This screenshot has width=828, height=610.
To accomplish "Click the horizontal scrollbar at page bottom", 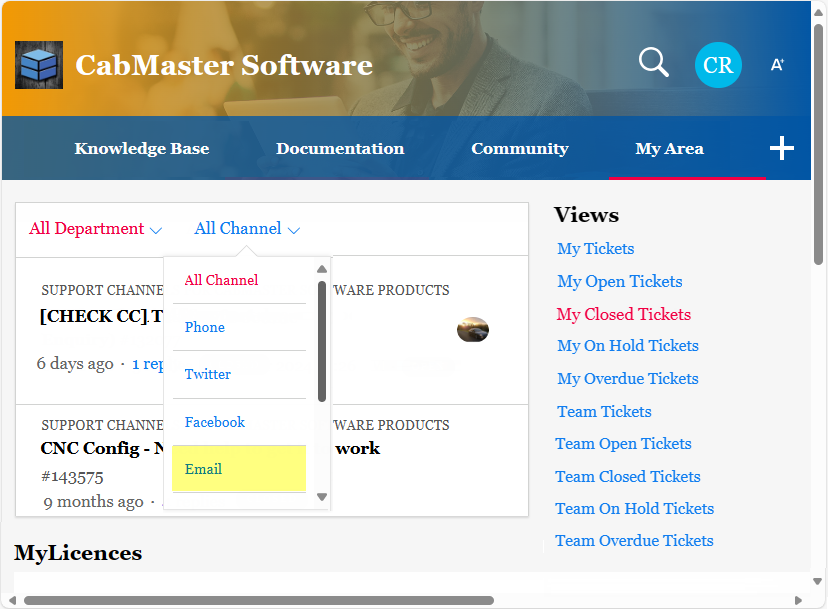I will pos(259,601).
